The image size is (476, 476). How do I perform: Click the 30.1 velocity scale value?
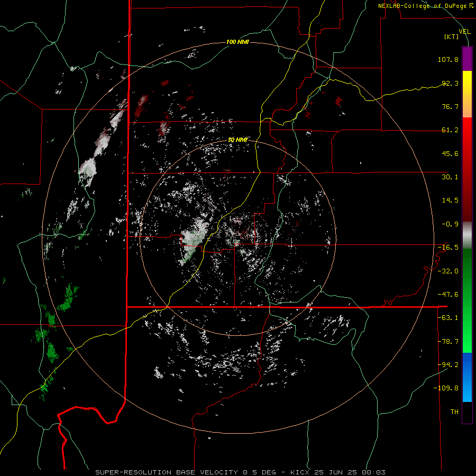coord(450,177)
